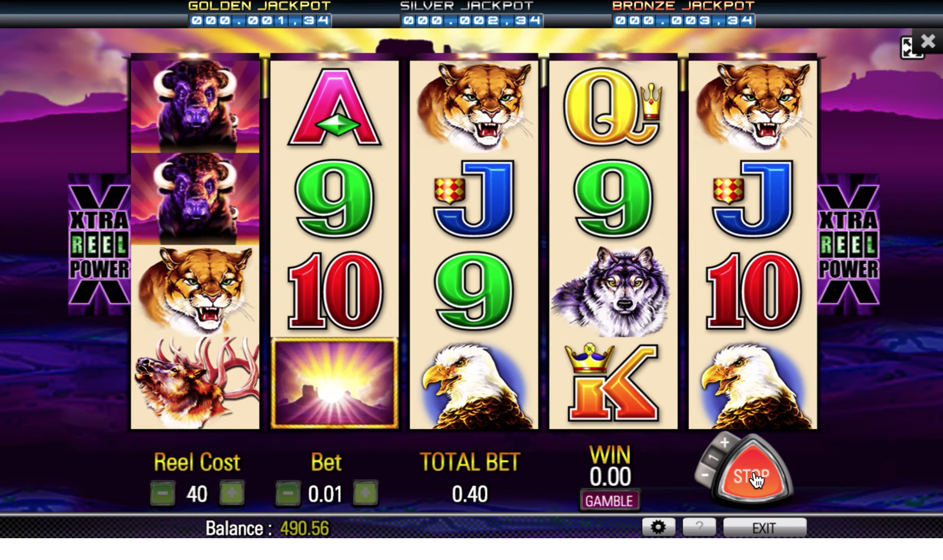Click the orange K symbol with crown
943x560 pixels.
[613, 383]
